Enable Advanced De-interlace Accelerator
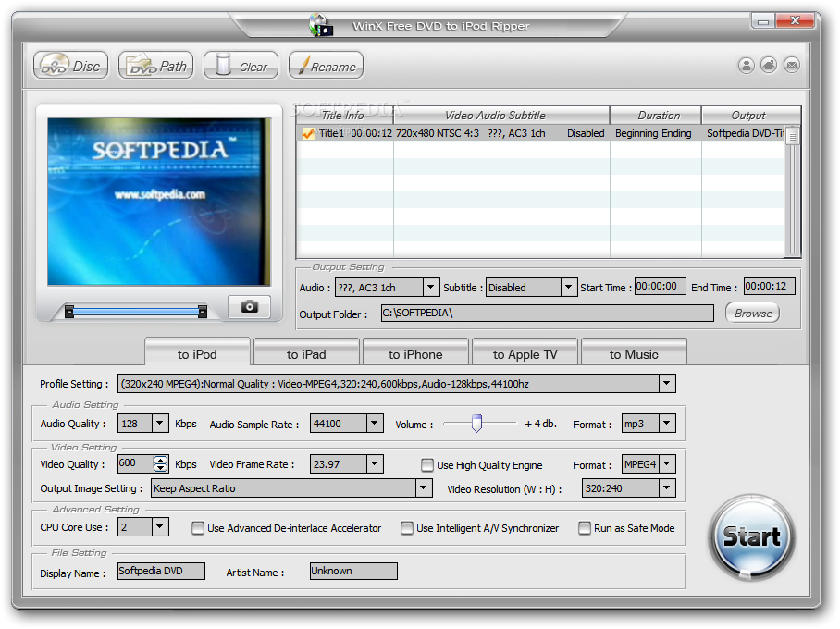The height and width of the screenshot is (629, 840). (x=198, y=528)
